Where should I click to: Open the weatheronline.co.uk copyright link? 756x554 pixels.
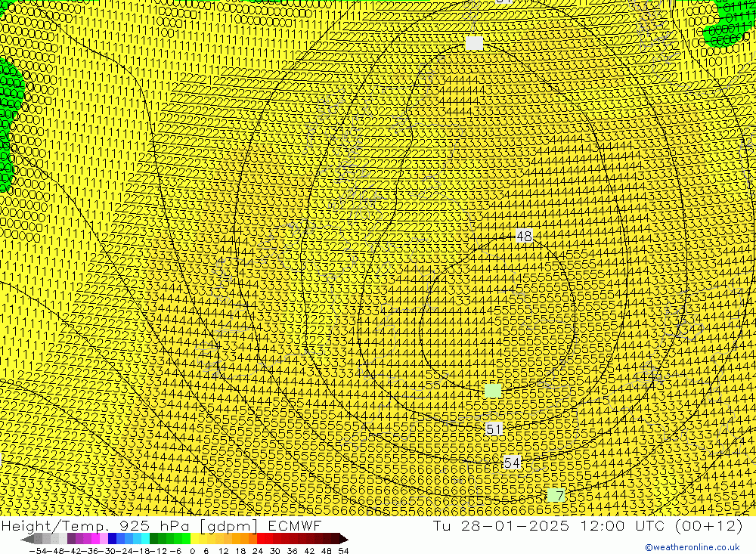(692, 547)
